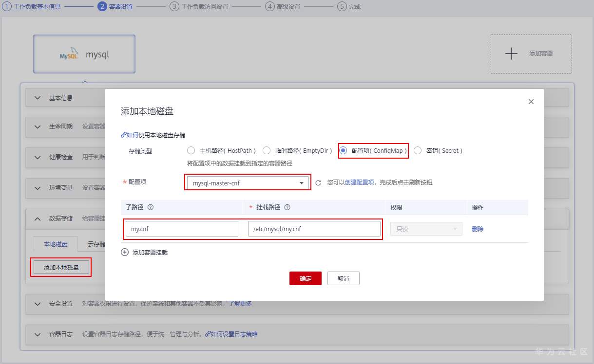Click the help icon beside 子路径

click(x=151, y=207)
